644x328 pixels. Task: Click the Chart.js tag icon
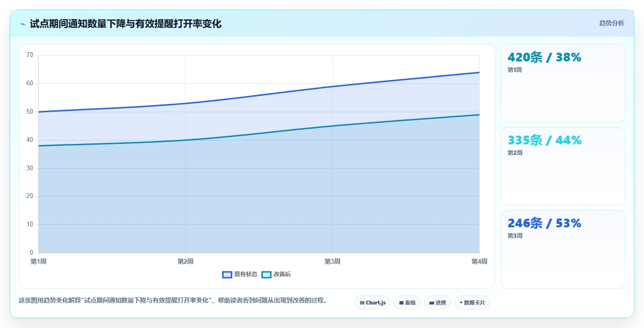(362, 303)
